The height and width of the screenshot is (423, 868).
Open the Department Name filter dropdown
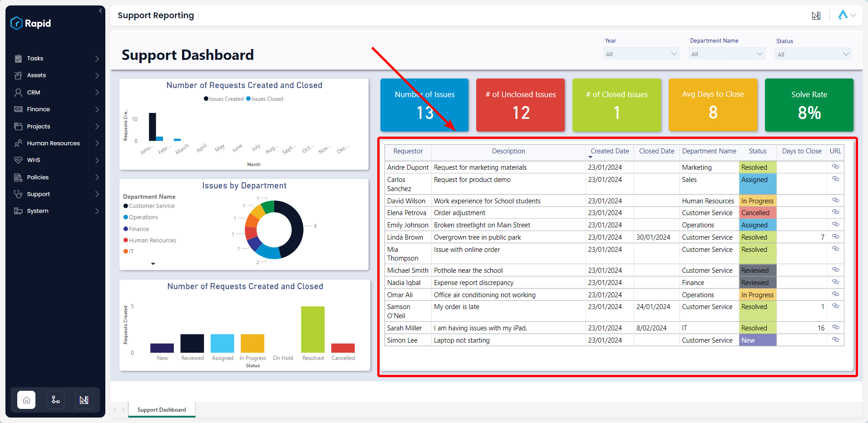click(x=727, y=54)
